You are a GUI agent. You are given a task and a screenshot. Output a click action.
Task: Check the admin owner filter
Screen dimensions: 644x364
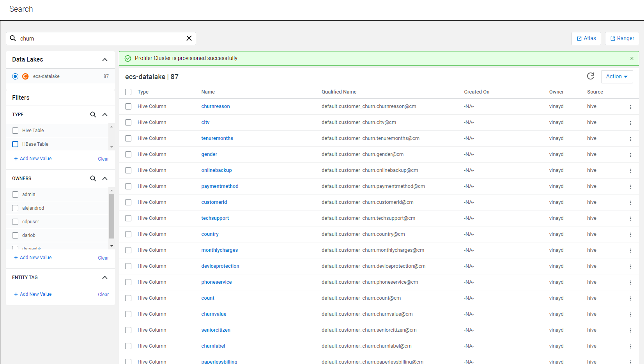[x=15, y=194]
